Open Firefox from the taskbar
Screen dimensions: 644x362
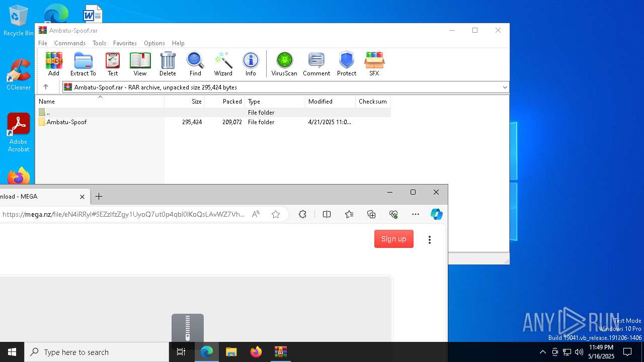(256, 352)
